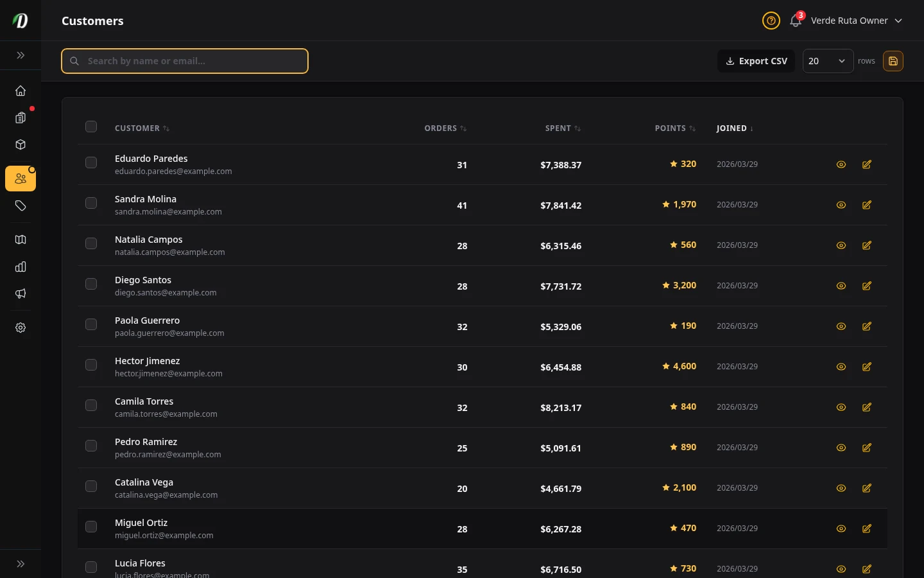Image resolution: width=924 pixels, height=578 pixels.
Task: View Diego Santos's details via the eye icon
Action: click(x=841, y=286)
